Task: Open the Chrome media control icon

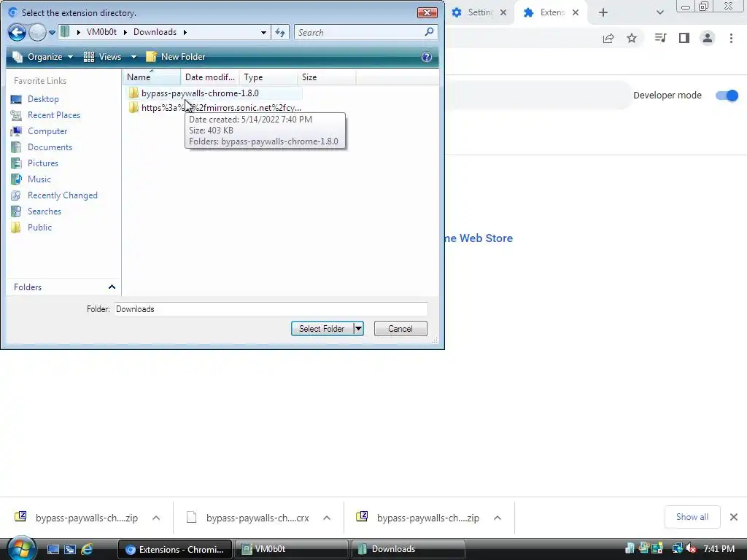Action: pos(660,38)
